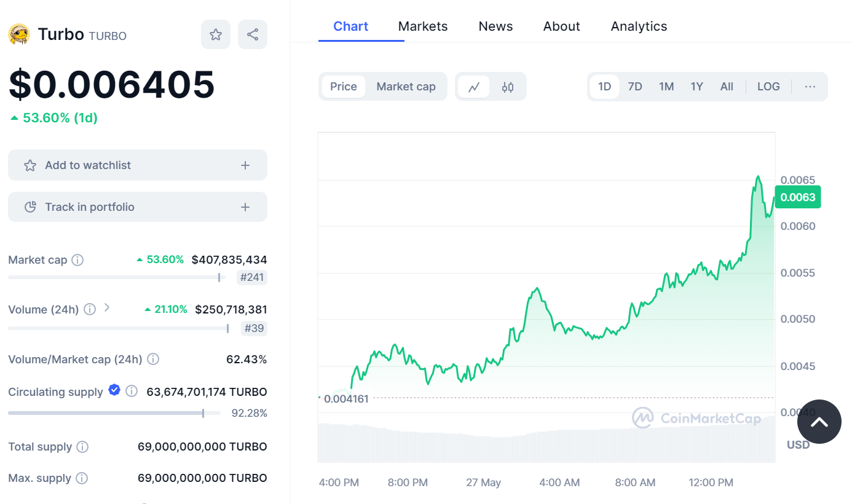
Task: Set chart range to 1D
Action: coord(605,87)
